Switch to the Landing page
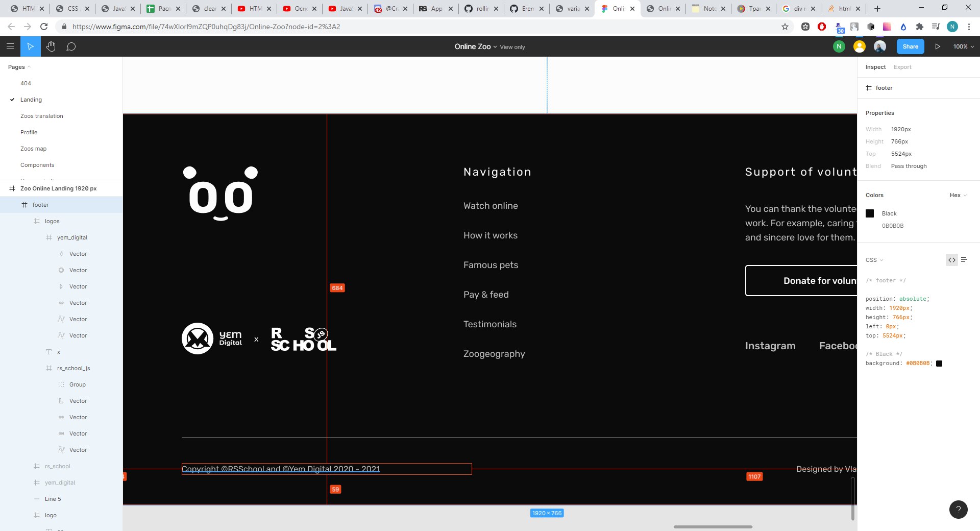980x531 pixels. pyautogui.click(x=61, y=100)
